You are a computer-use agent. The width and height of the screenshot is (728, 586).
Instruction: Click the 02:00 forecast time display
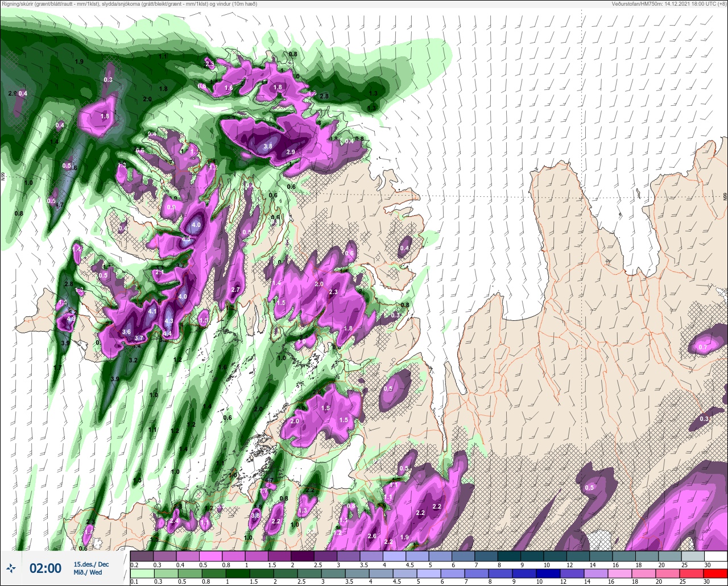[x=45, y=568]
